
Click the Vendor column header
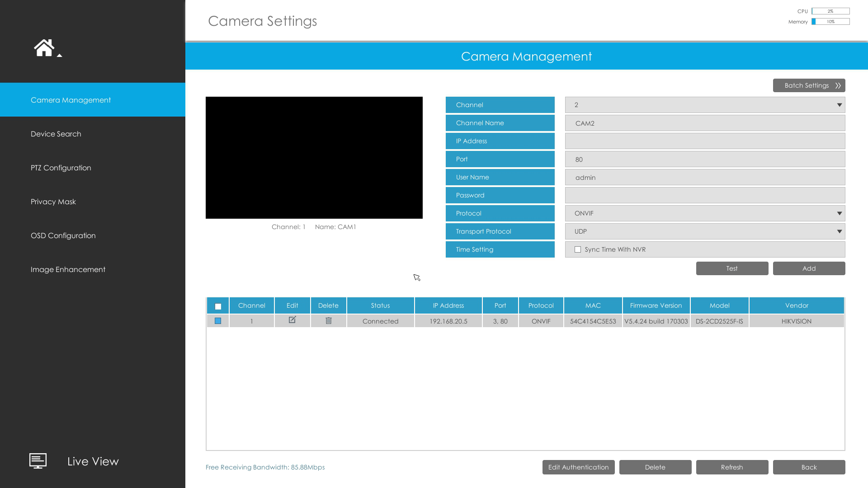[797, 305]
